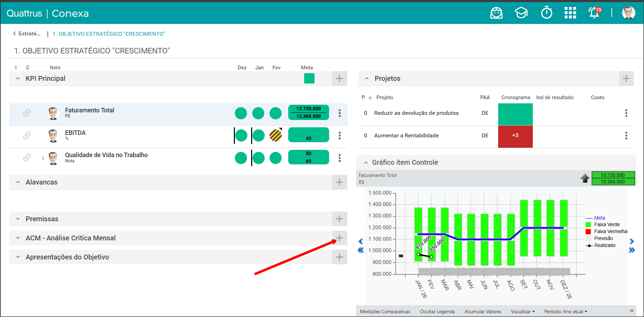Add item to ACM - Análise Critica Mensal
This screenshot has width=644, height=317.
pyautogui.click(x=339, y=238)
